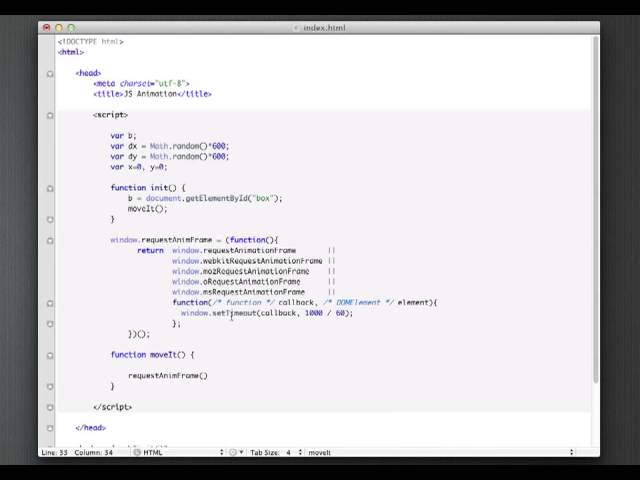Click the document.getElementById("box") line
Image resolution: width=640 pixels, height=480 pixels.
coord(205,198)
